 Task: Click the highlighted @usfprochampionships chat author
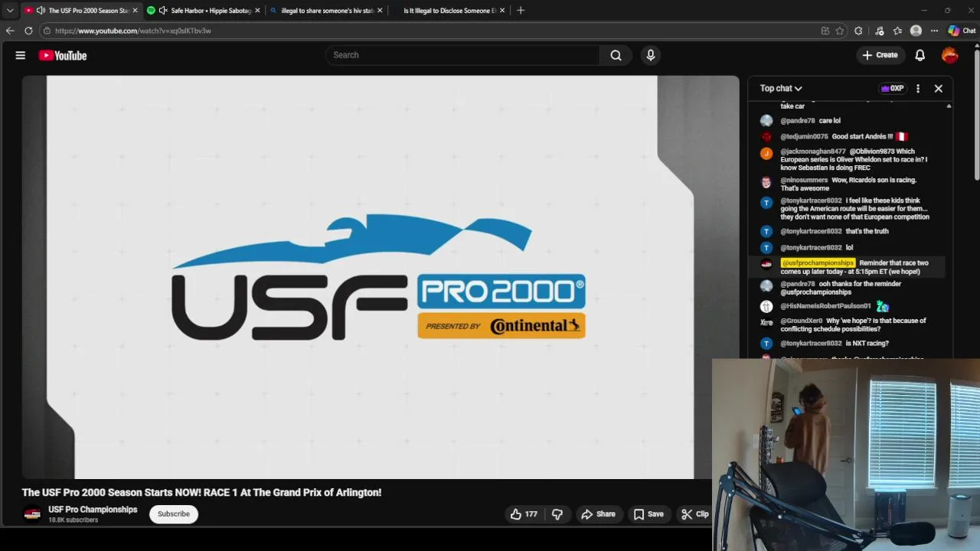pos(817,263)
